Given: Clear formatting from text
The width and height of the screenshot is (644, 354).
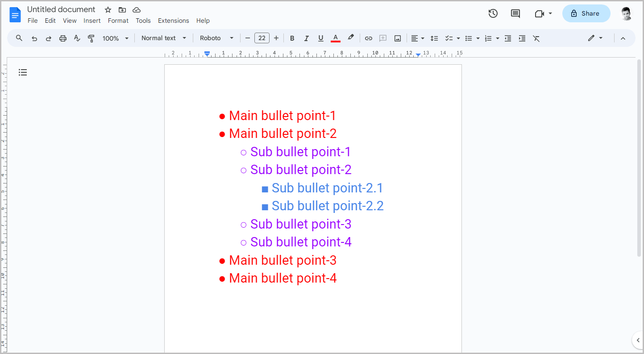Looking at the screenshot, I should click(x=536, y=38).
